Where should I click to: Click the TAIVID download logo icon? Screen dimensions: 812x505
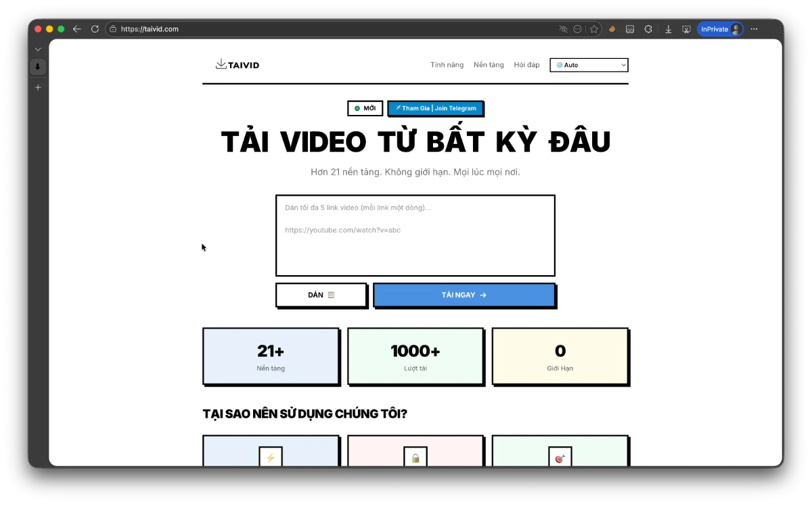(x=221, y=63)
